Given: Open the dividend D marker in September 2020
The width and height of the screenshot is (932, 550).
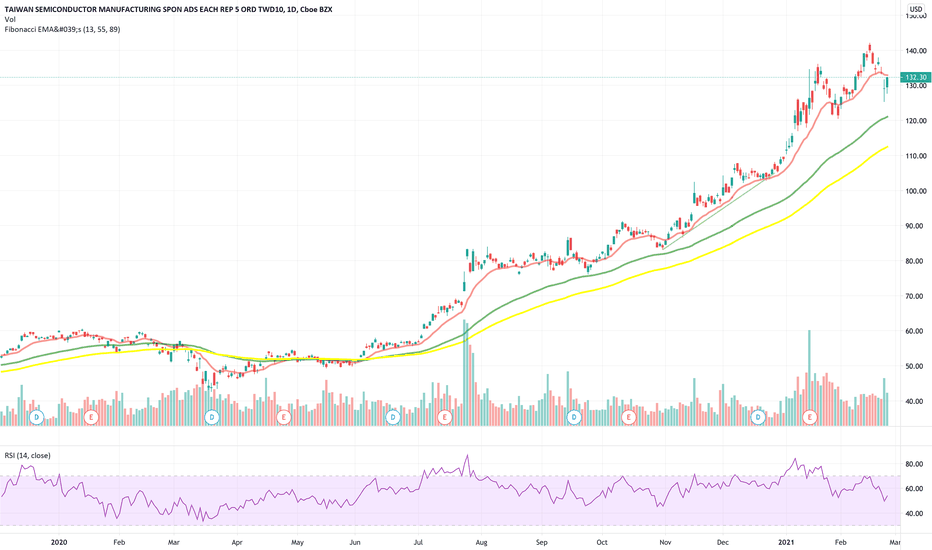Looking at the screenshot, I should pos(574,417).
